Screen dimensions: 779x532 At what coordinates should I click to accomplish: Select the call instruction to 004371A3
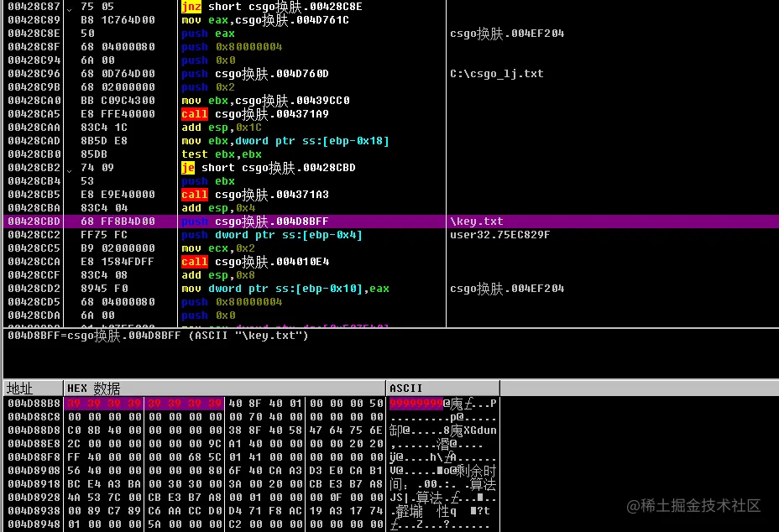pyautogui.click(x=255, y=194)
